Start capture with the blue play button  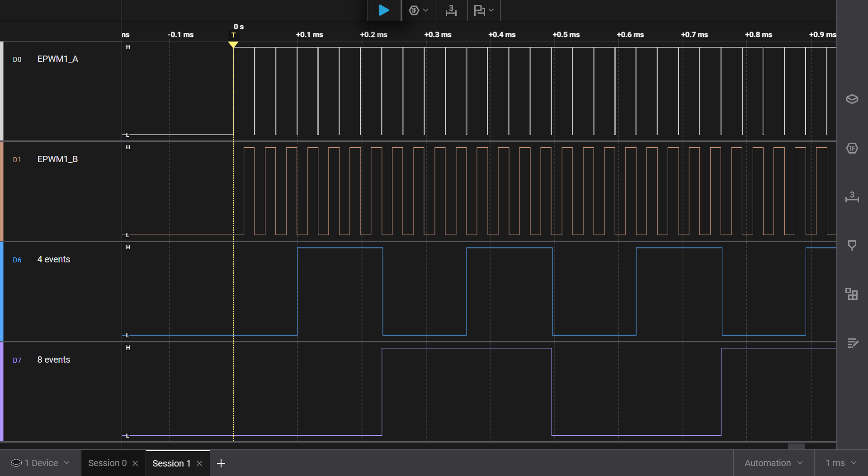tap(384, 10)
